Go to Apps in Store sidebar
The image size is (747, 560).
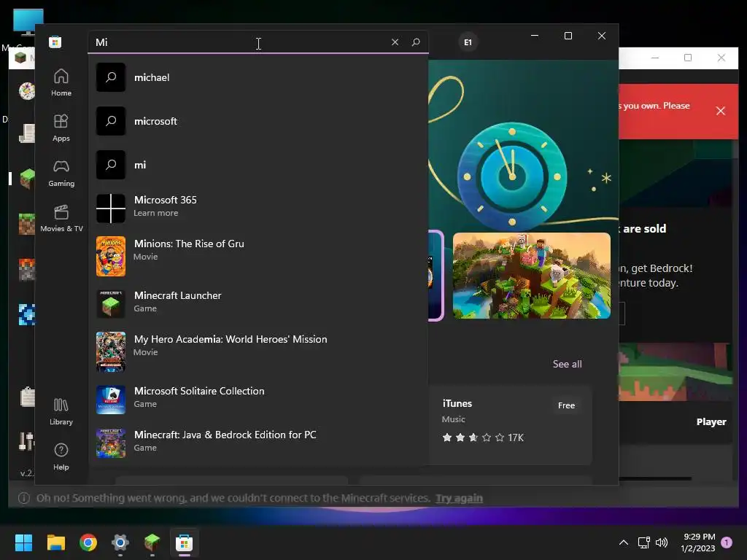coord(61,128)
